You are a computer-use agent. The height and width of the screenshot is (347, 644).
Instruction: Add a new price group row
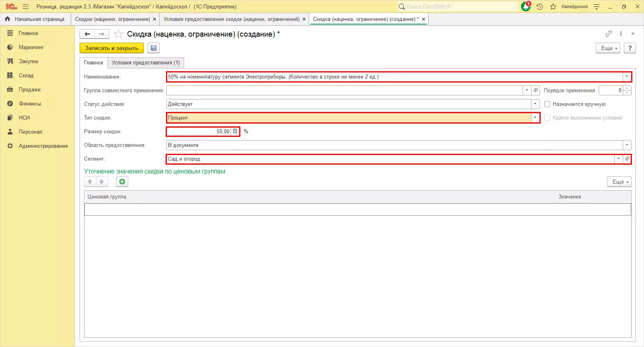pos(122,182)
